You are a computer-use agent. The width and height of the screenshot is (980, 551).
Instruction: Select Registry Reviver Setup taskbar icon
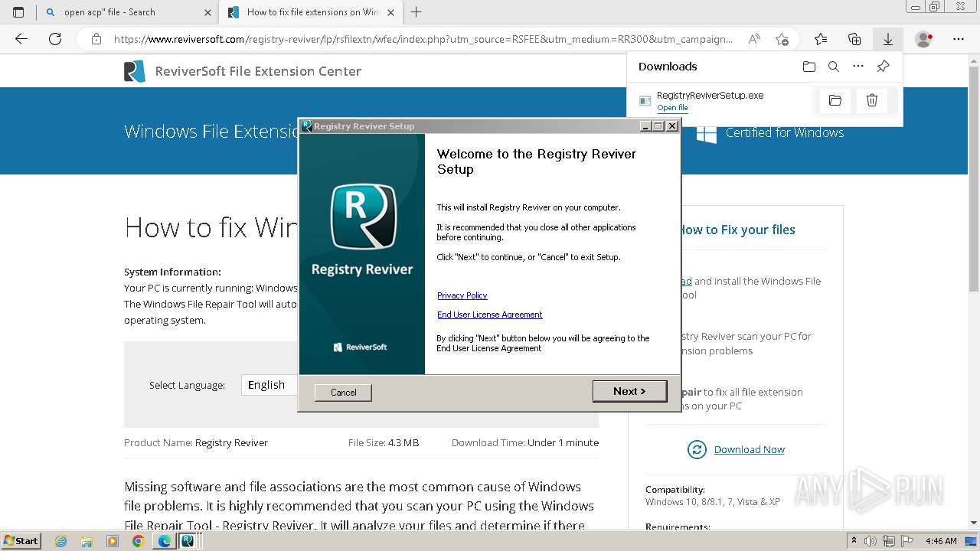(x=188, y=541)
